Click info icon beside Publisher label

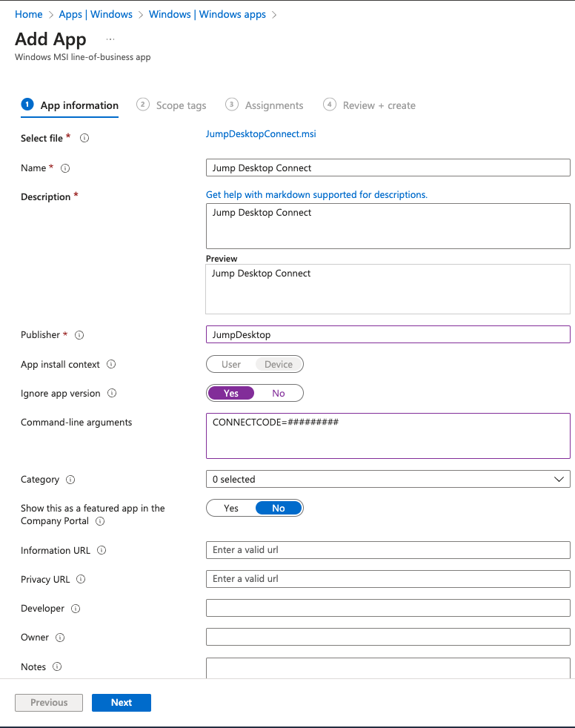point(79,335)
